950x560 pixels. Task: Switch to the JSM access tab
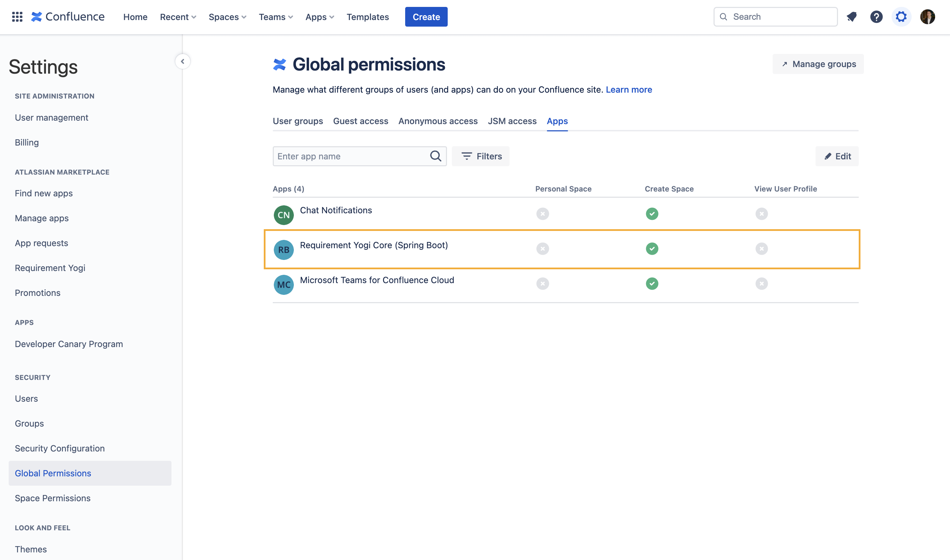tap(512, 121)
